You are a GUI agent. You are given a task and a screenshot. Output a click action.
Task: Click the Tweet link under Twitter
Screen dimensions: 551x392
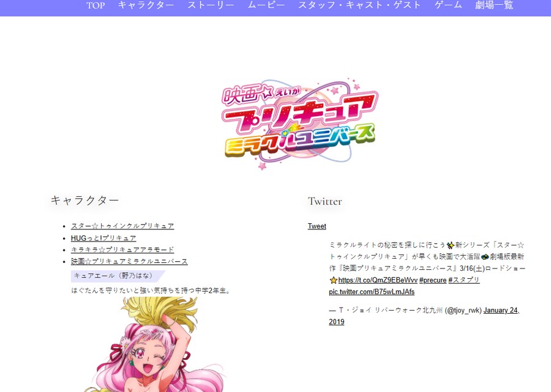[x=317, y=226]
